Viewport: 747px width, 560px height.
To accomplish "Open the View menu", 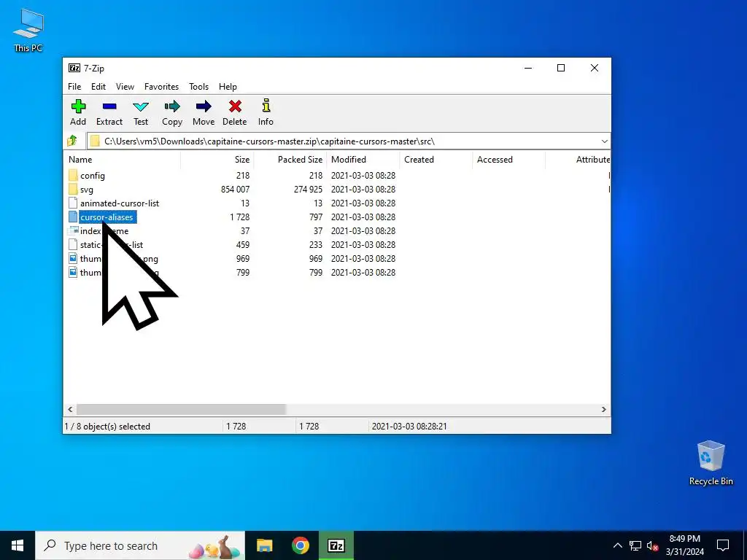I will (125, 87).
